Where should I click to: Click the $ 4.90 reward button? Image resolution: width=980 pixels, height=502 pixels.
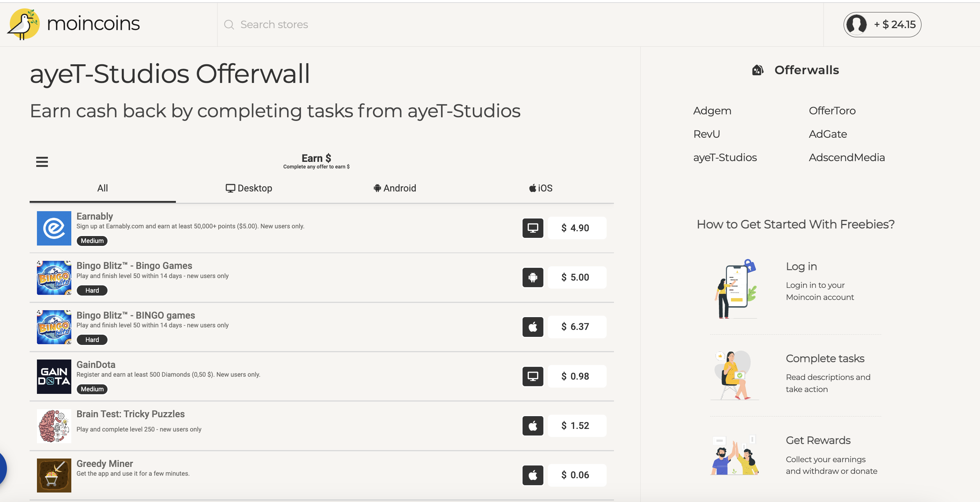tap(577, 228)
